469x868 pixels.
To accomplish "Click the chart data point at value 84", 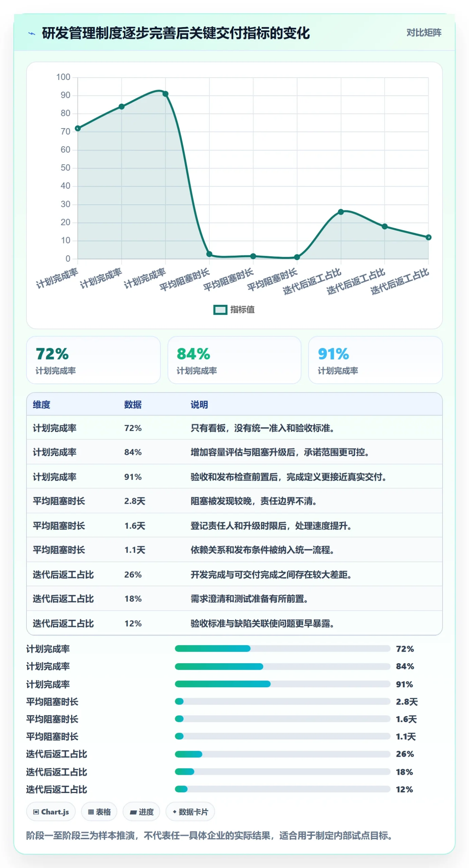I will 121,106.
